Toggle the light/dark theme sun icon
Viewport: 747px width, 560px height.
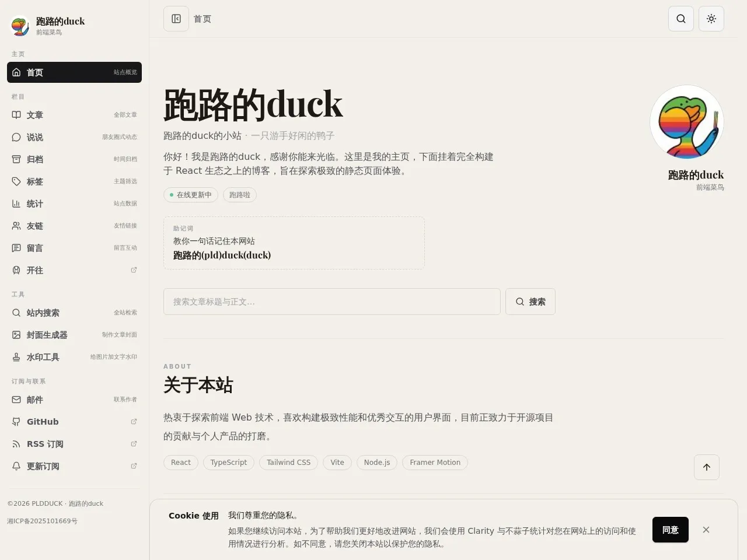coord(711,19)
